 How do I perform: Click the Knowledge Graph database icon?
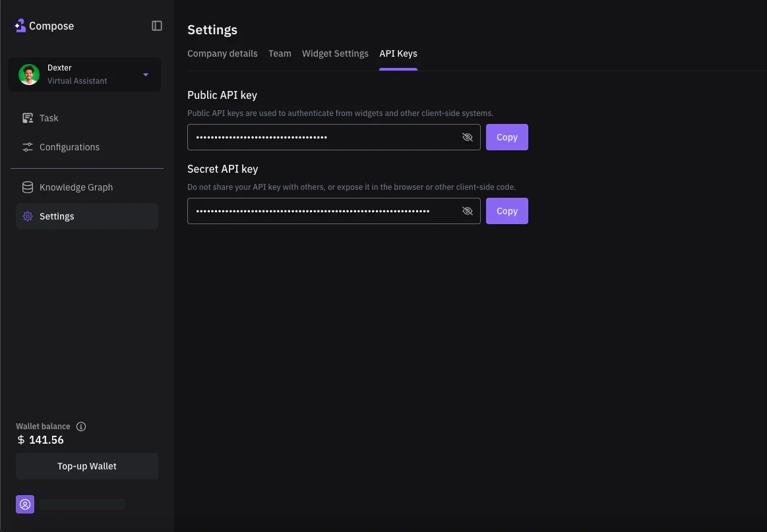click(28, 187)
